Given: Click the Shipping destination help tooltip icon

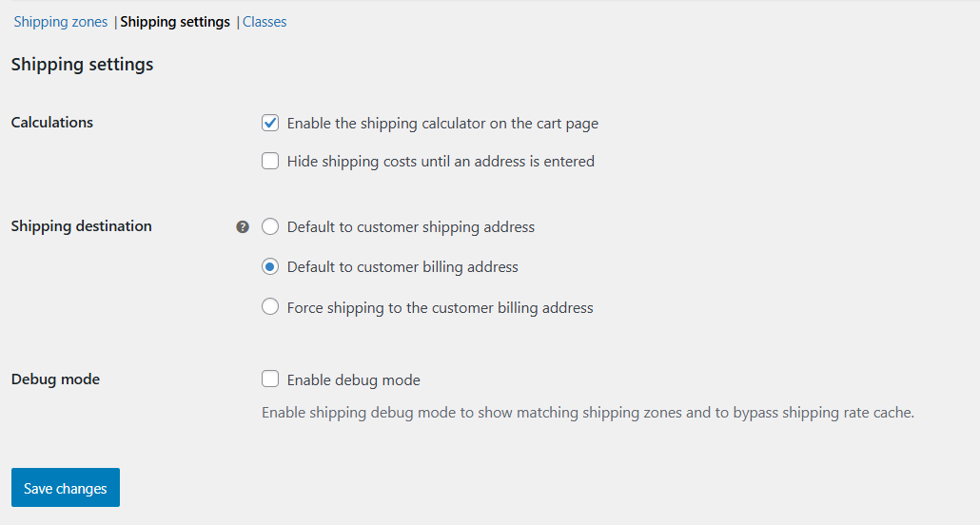Looking at the screenshot, I should 243,227.
